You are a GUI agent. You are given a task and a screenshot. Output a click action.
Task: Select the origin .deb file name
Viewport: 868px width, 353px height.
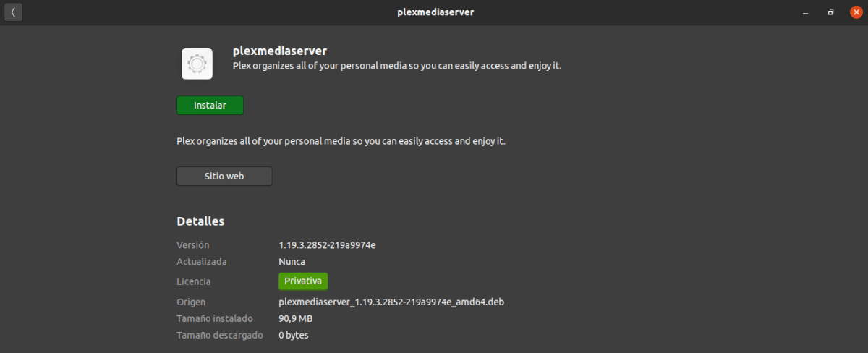[391, 302]
